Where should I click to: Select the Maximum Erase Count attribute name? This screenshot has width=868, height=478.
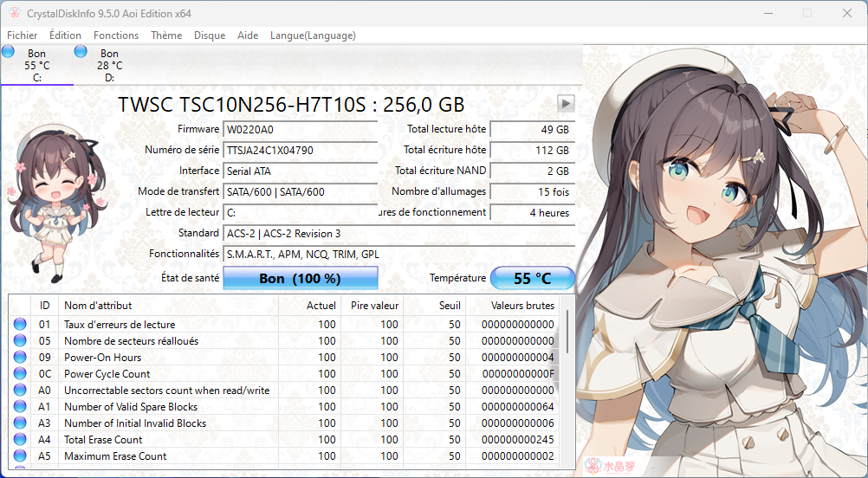[x=115, y=456]
